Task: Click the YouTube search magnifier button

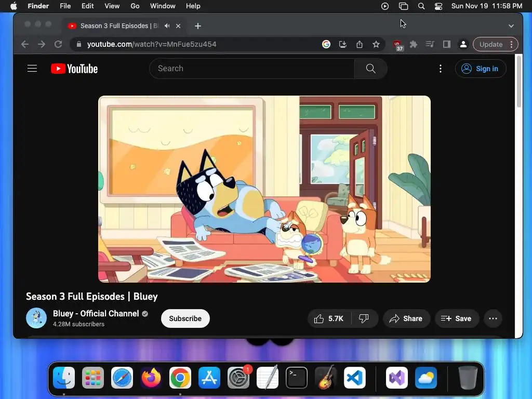Action: click(x=370, y=69)
